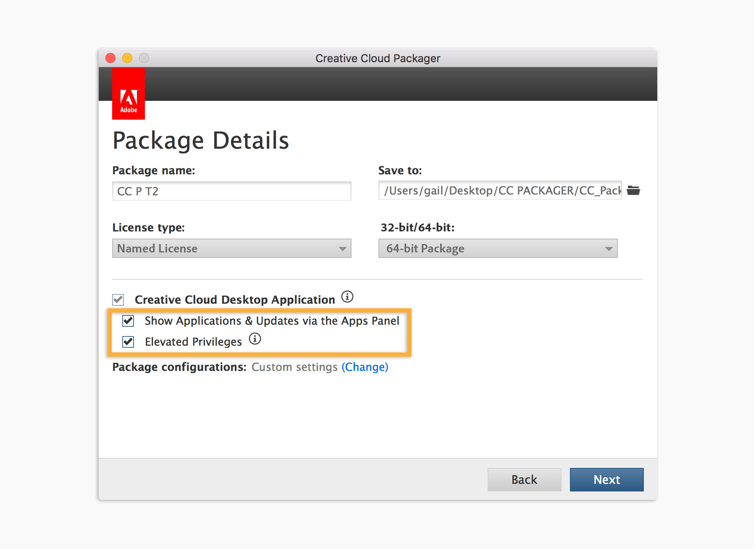
Task: Click the Save to path field
Action: pyautogui.click(x=500, y=191)
